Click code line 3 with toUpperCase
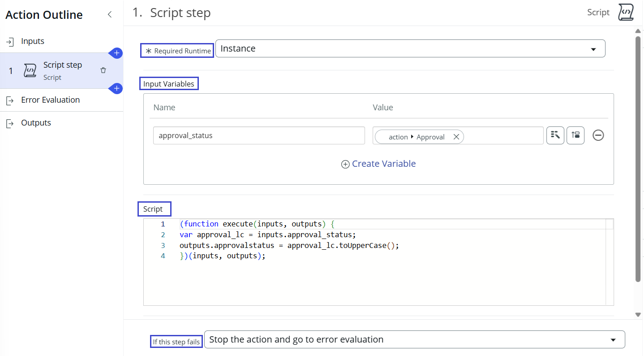Screen dimensions: 644x356 point(289,245)
